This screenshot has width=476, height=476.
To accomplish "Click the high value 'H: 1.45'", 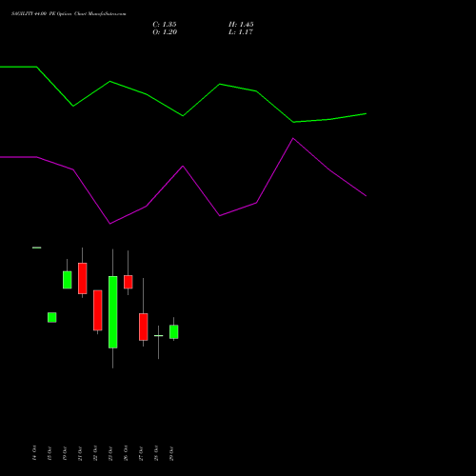I will (x=241, y=25).
